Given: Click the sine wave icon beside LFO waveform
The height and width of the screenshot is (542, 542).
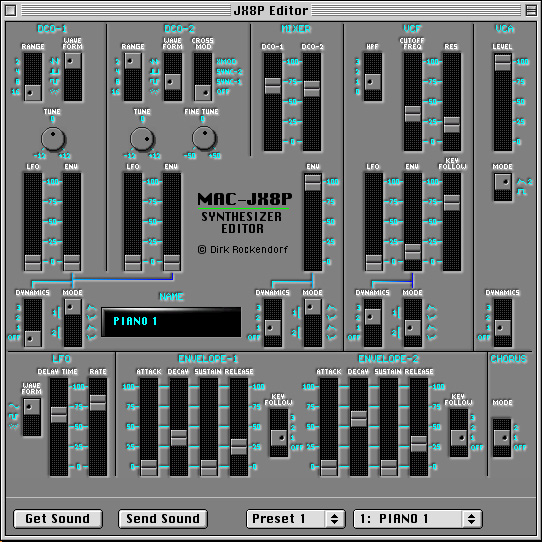Looking at the screenshot, I should tap(14, 406).
